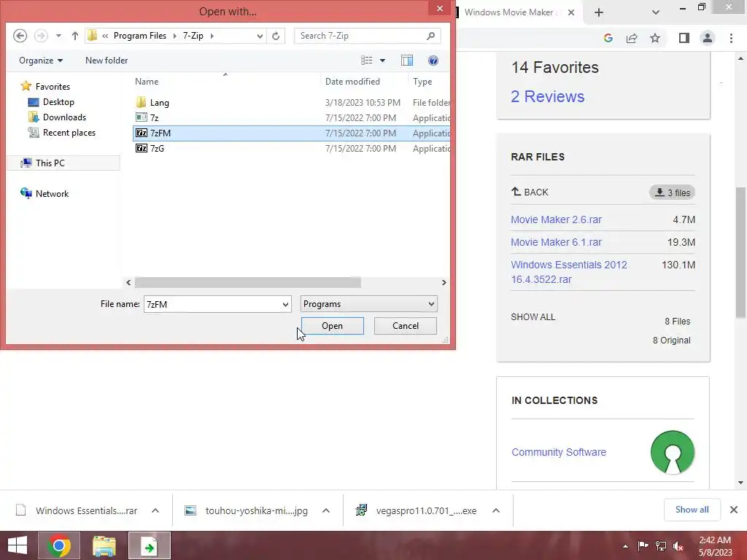The height and width of the screenshot is (560, 747).
Task: Select Favorites in the navigation pane
Action: [53, 87]
